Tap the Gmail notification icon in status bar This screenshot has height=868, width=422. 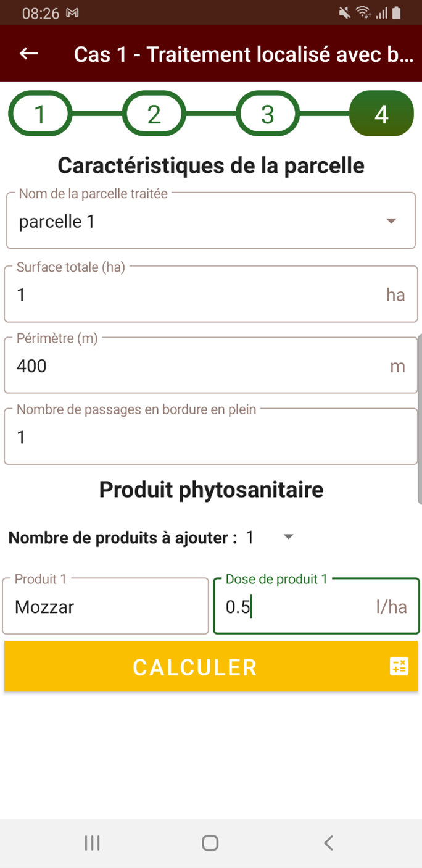pyautogui.click(x=72, y=12)
